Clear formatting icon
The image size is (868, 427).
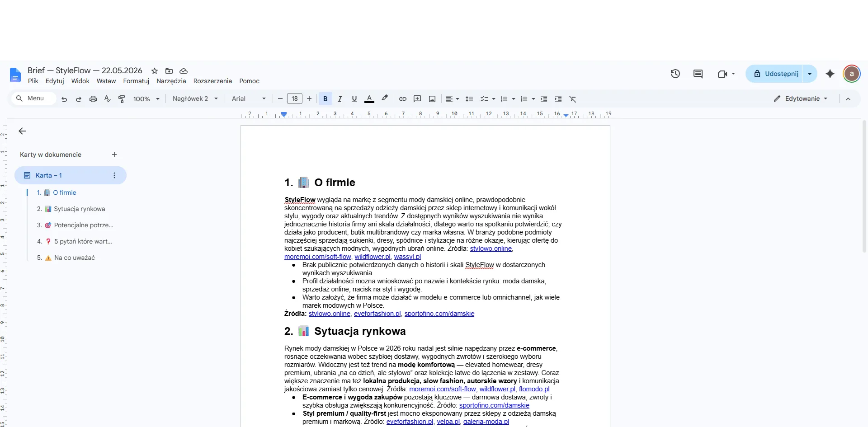573,99
